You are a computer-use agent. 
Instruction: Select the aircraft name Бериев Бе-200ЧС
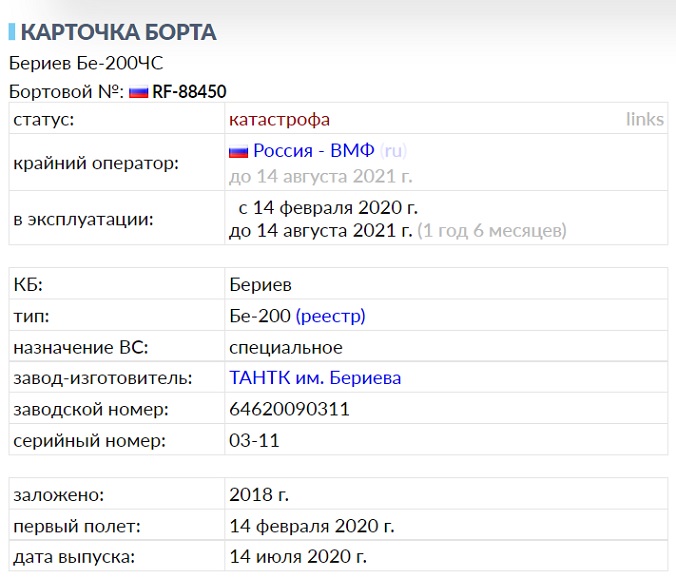coord(86,63)
